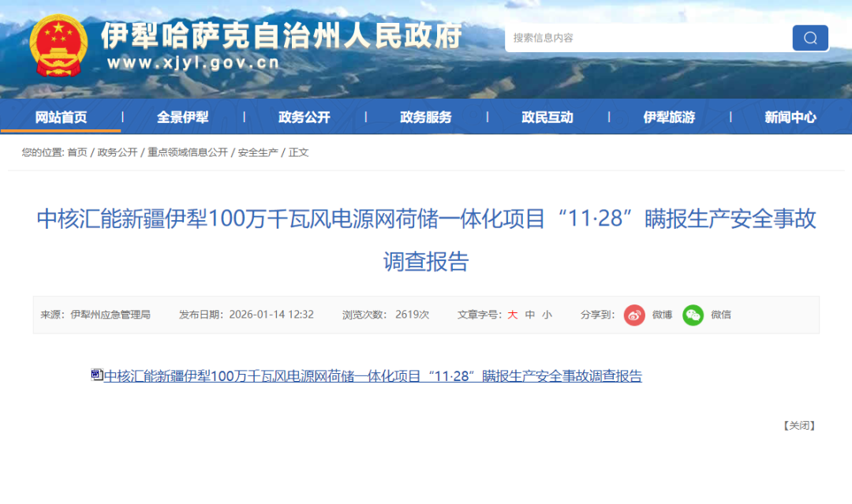Image resolution: width=852 pixels, height=504 pixels.
Task: Set article font size to 大
Action: click(512, 315)
